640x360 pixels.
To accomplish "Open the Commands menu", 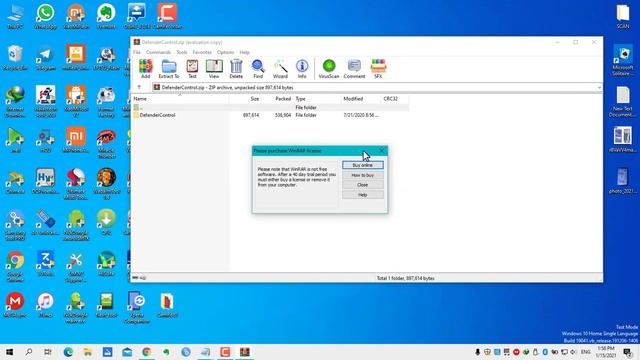I will coord(158,52).
